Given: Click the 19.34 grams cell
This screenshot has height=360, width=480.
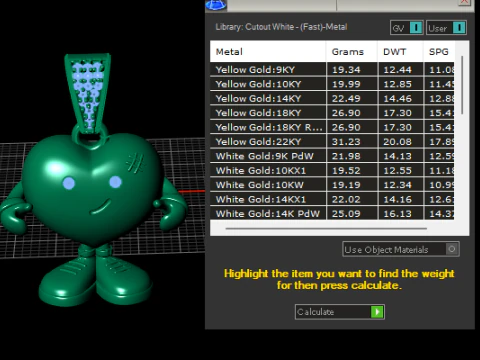Looking at the screenshot, I should [352, 70].
